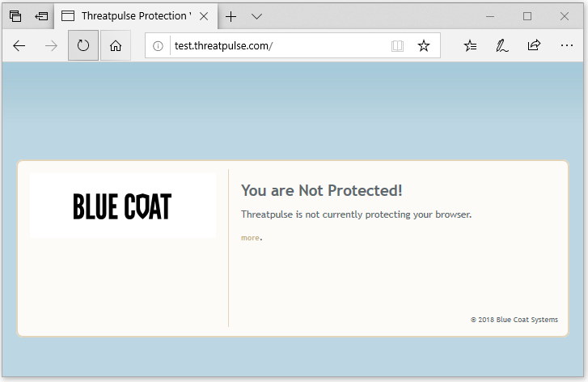
Task: Show tab previews chevron
Action: click(257, 16)
